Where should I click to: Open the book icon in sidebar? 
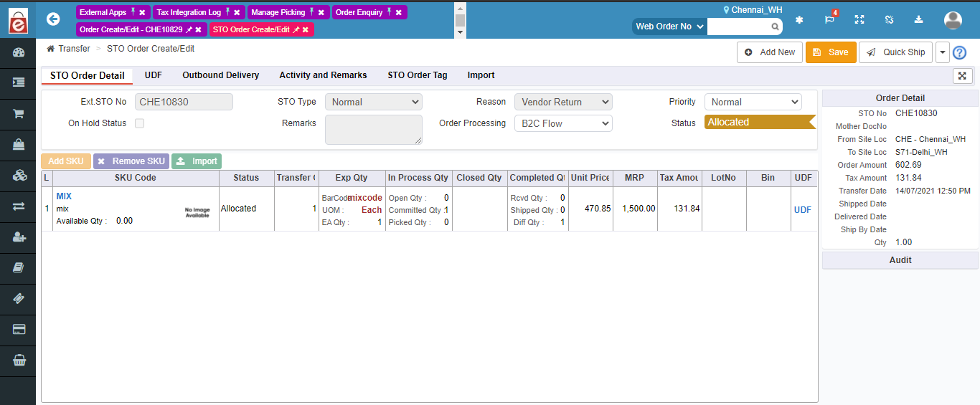click(19, 268)
